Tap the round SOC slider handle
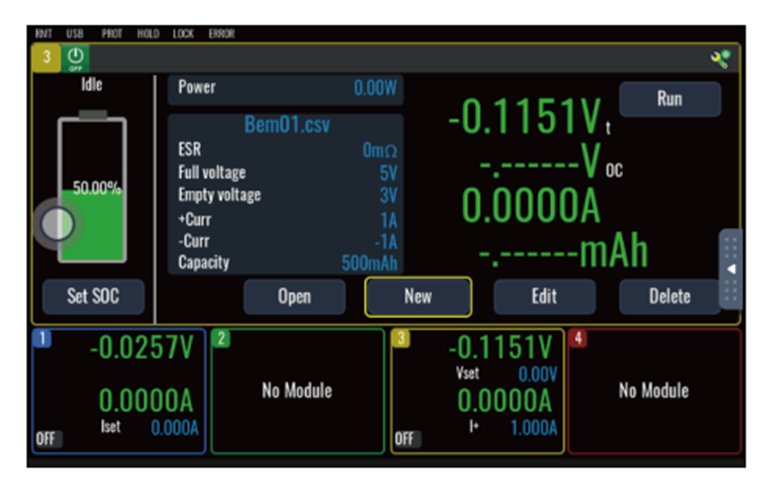This screenshot has height=496, width=771. [58, 225]
